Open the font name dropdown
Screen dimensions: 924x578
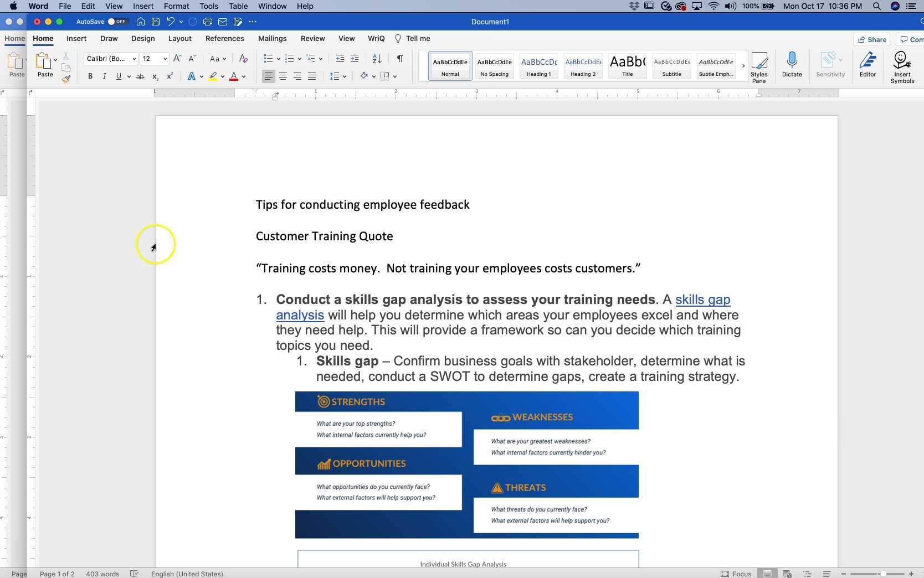134,59
